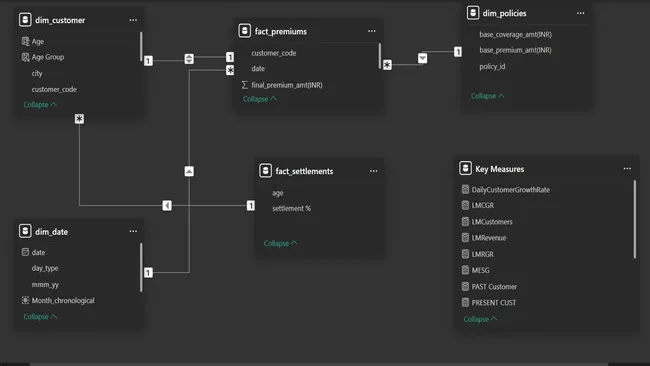The image size is (650, 366).
Task: Click the dim_date field list scrollbar
Action: click(x=141, y=267)
